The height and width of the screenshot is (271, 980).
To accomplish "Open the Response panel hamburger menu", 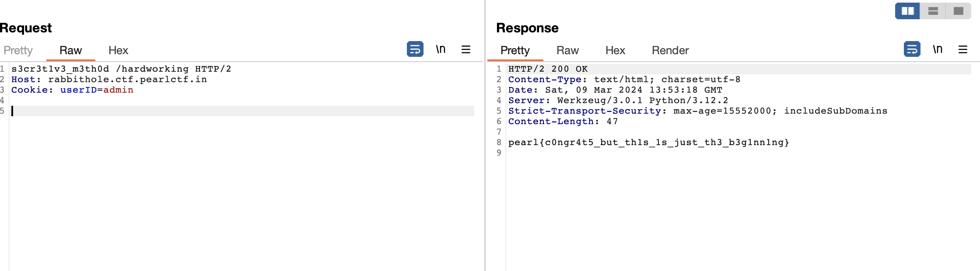I will click(x=963, y=49).
